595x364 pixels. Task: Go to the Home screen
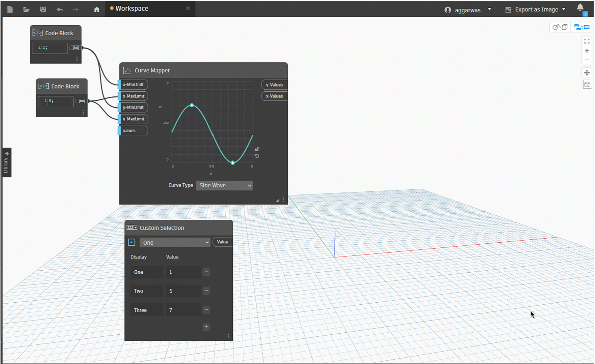(x=97, y=9)
